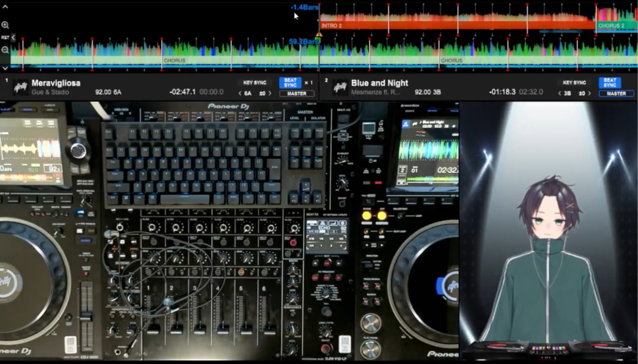Viewport: 638px width, 364px height.
Task: Click the Meravigliosa album artwork thumbnail
Action: (20, 87)
